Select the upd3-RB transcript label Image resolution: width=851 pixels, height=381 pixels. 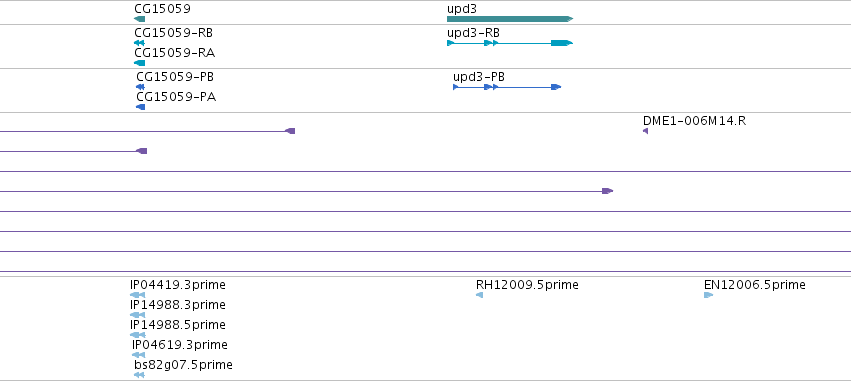coord(473,33)
